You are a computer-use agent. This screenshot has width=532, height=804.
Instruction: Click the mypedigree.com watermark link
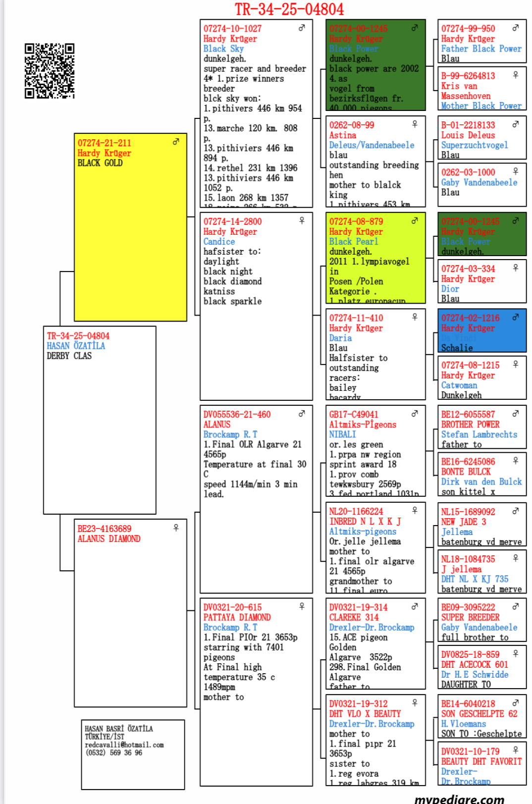click(x=459, y=798)
